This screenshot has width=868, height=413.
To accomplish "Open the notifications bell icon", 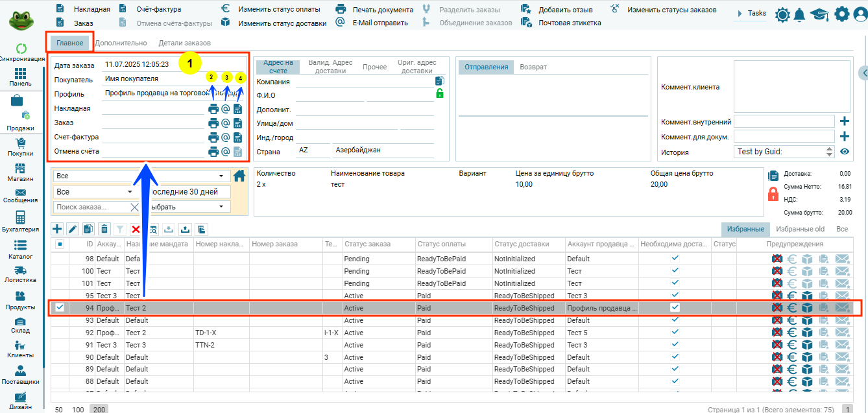I will (x=800, y=14).
